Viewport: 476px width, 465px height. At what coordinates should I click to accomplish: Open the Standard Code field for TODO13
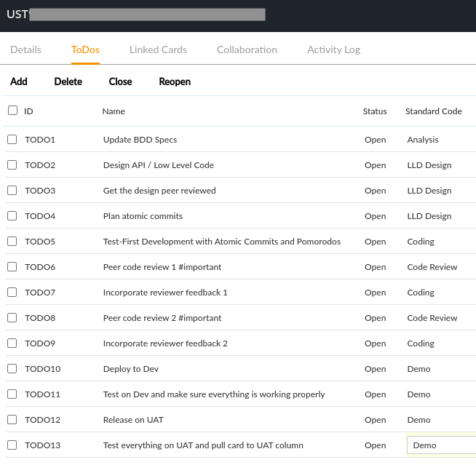pyautogui.click(x=441, y=445)
